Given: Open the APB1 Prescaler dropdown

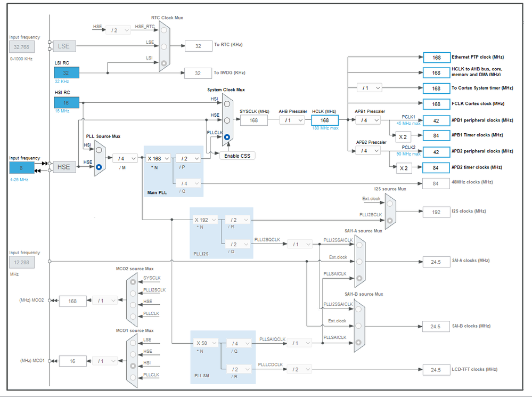Looking at the screenshot, I should (368, 120).
